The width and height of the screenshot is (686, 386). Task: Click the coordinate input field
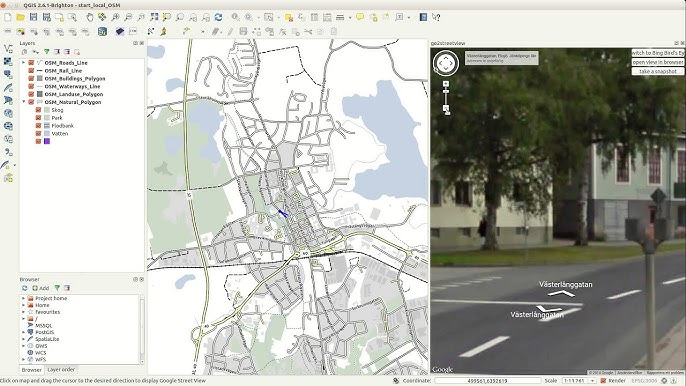tap(487, 381)
